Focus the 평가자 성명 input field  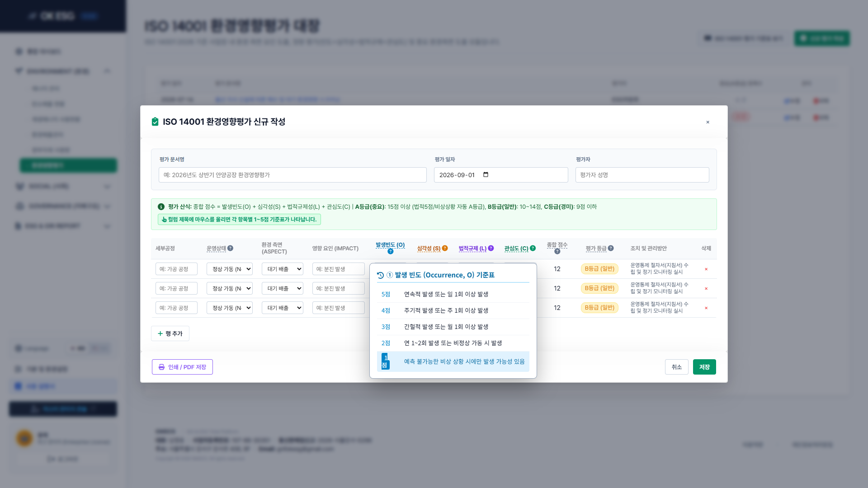pos(642,175)
